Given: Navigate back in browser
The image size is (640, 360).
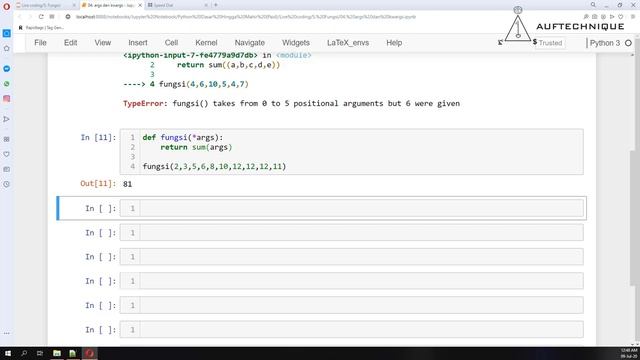Looking at the screenshot, I should (x=20, y=17).
